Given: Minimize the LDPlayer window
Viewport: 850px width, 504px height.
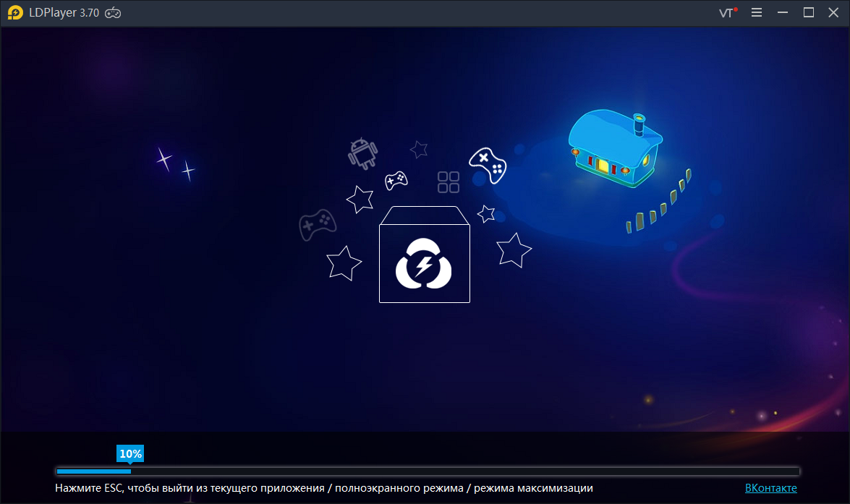Looking at the screenshot, I should pos(782,12).
